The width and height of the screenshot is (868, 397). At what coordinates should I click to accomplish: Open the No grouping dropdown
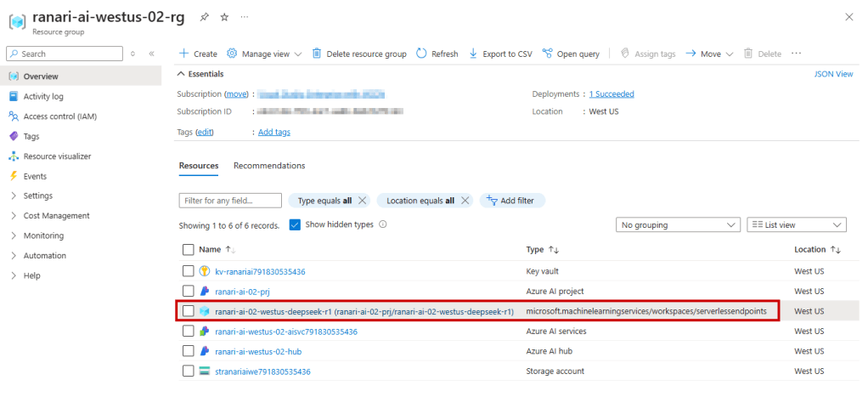(677, 225)
